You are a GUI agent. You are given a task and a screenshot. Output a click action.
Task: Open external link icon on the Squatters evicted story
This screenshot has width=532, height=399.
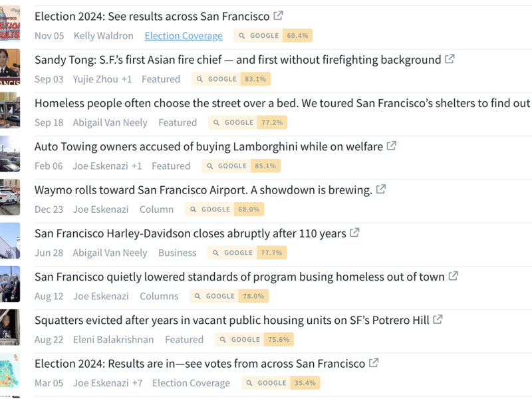(438, 319)
